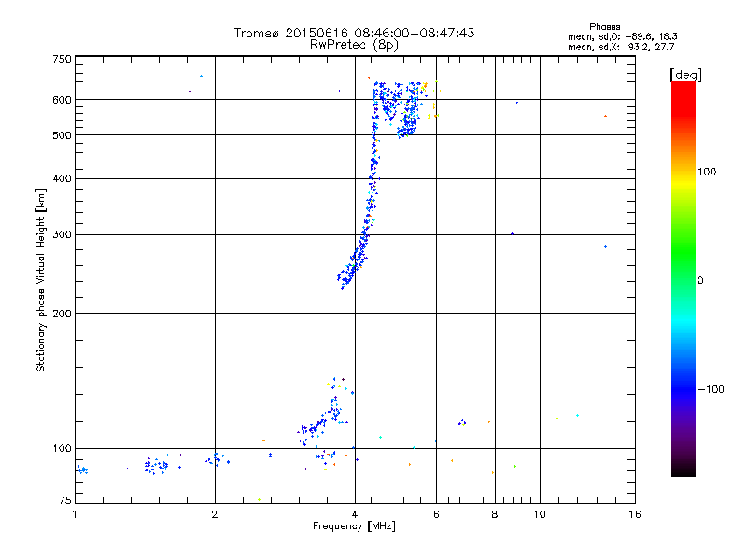Click the 'mean, sd,O: -89.6, 18.3' text
Image resolution: width=747 pixels, height=560 pixels.
point(623,36)
